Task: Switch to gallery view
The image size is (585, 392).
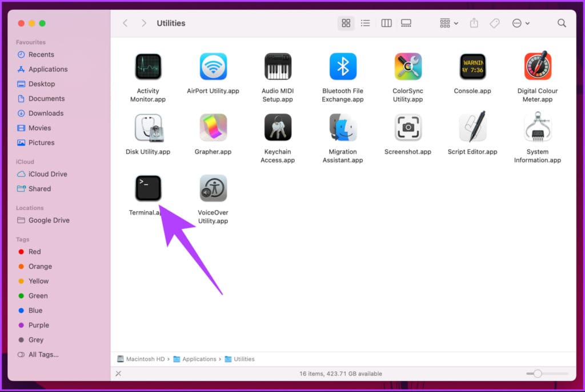Action: point(406,23)
